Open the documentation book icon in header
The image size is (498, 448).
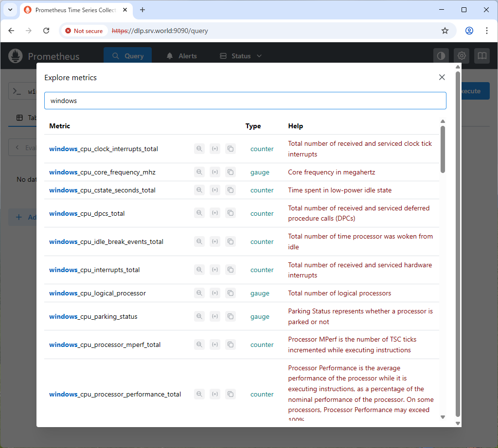click(482, 56)
